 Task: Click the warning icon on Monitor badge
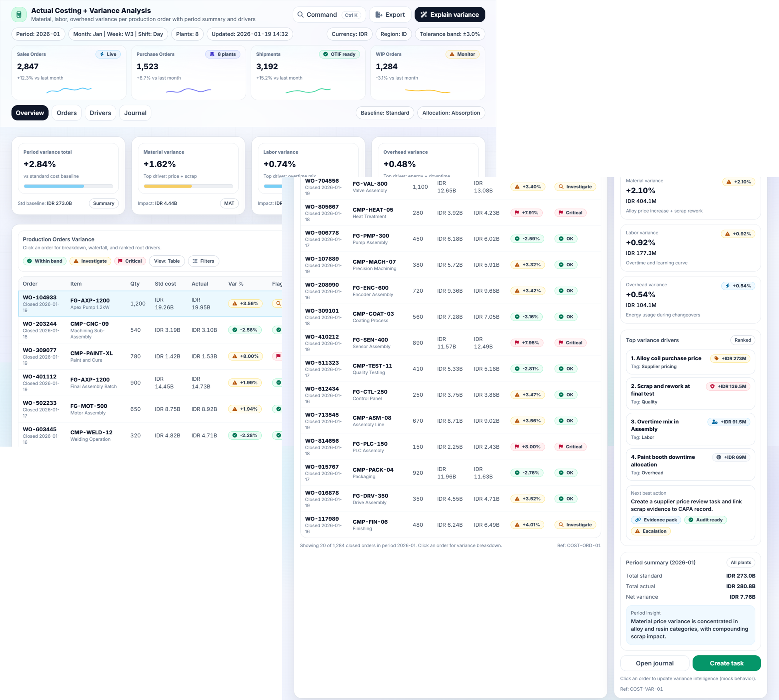pyautogui.click(x=452, y=54)
